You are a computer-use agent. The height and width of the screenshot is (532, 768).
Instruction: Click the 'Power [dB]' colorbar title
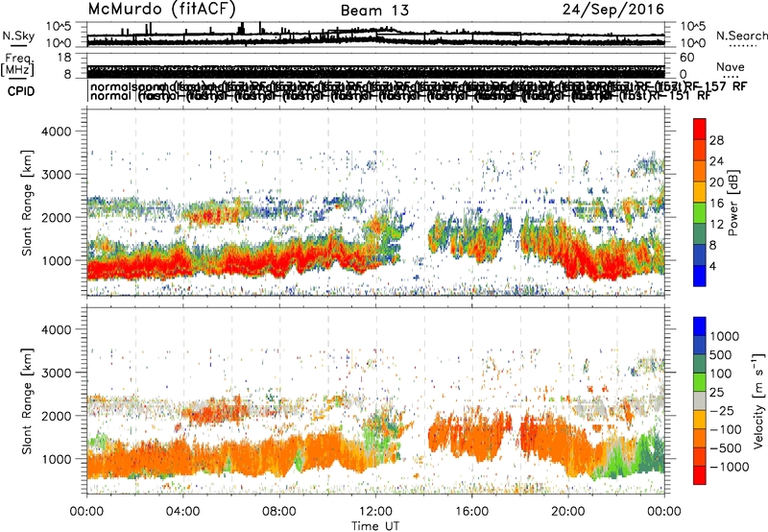point(733,203)
